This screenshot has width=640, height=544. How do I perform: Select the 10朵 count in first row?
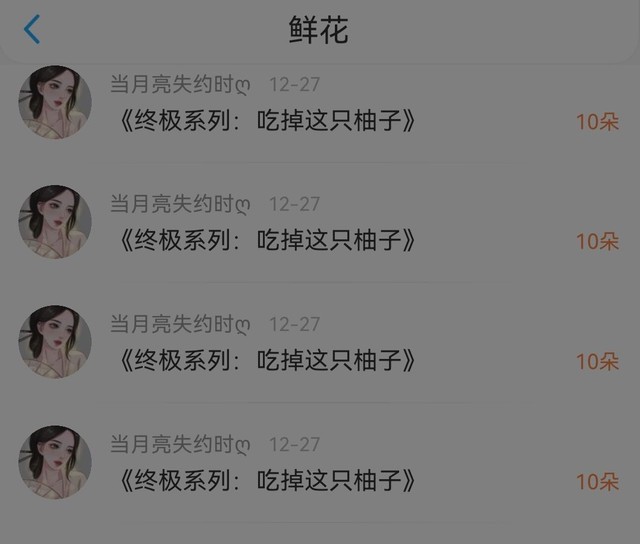click(x=598, y=122)
